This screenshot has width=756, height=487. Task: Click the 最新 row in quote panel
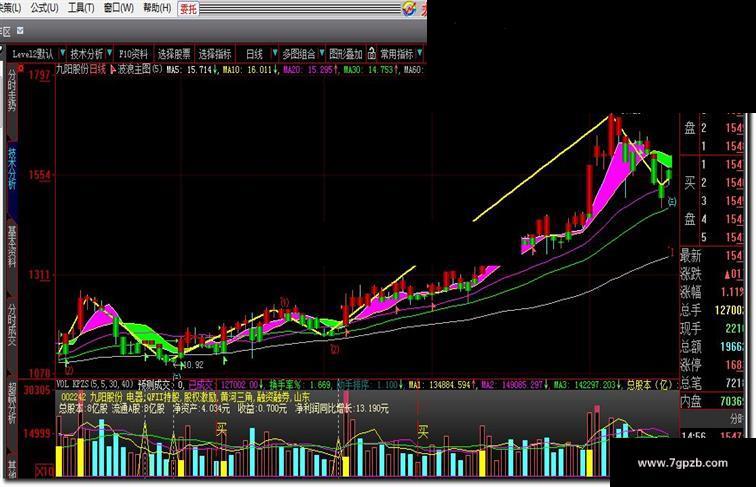[x=712, y=256]
